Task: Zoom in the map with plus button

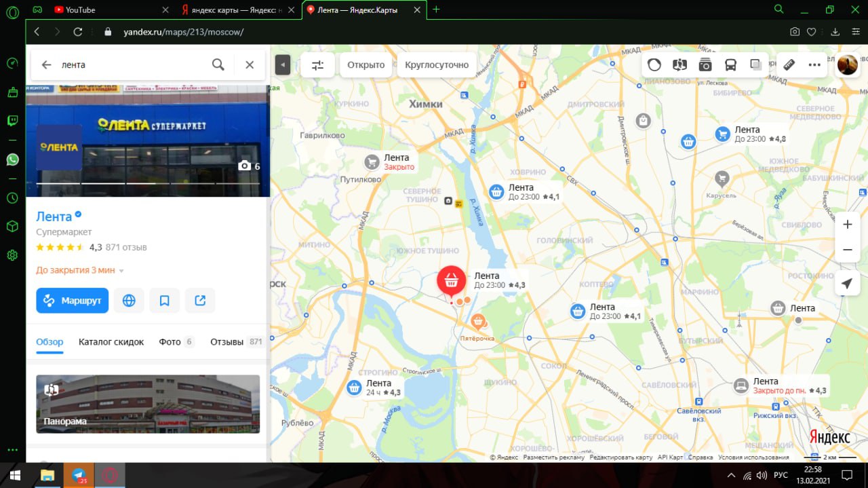Action: point(847,225)
